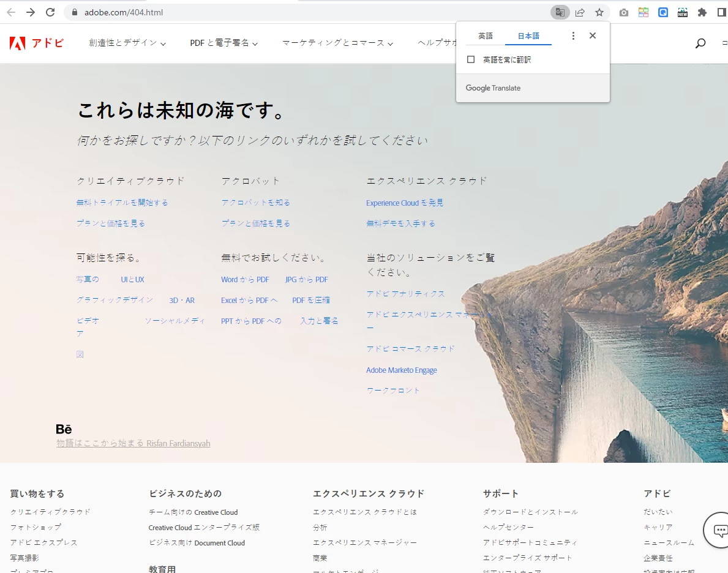Click the browser back arrow
Image resolution: width=728 pixels, height=573 pixels.
[x=11, y=12]
